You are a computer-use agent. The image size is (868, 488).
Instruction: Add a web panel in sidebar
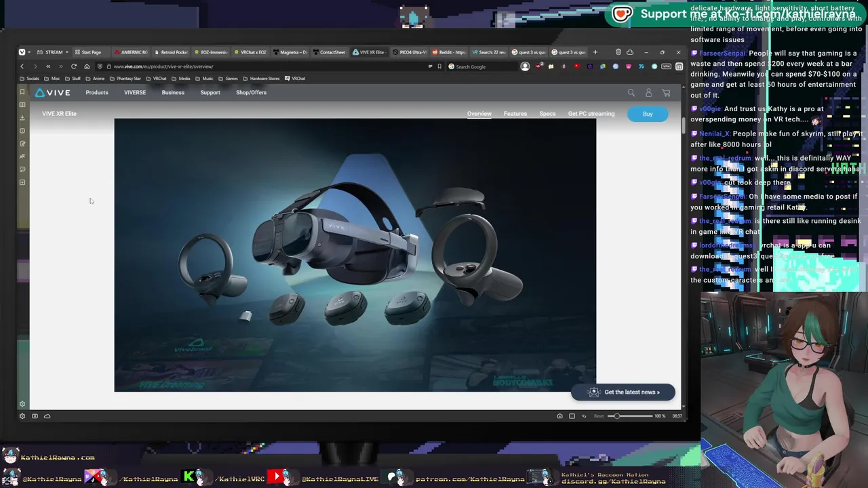[x=22, y=182]
